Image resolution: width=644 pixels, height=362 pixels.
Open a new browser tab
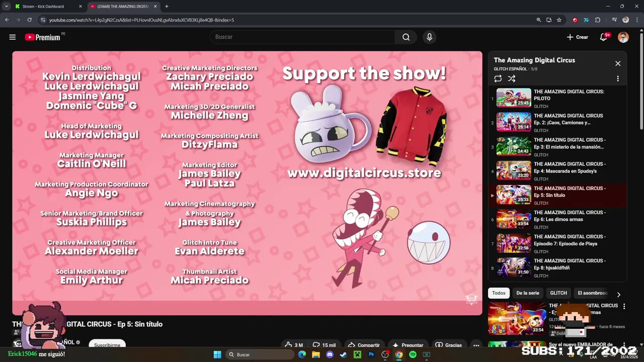pyautogui.click(x=167, y=7)
